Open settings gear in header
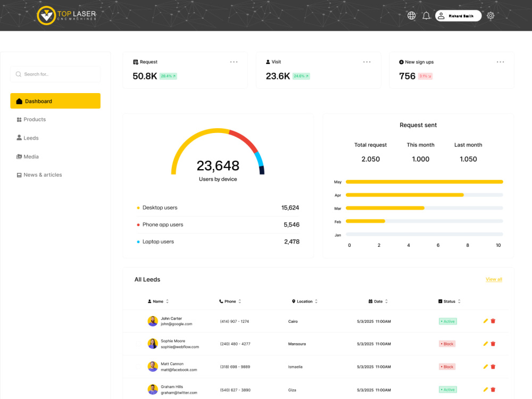 pos(491,15)
